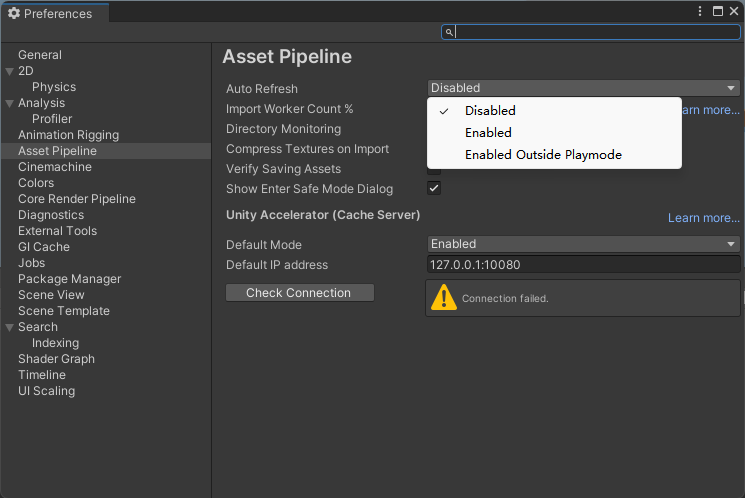The image size is (745, 498).
Task: Click the Default IP address label
Action: coord(277,265)
